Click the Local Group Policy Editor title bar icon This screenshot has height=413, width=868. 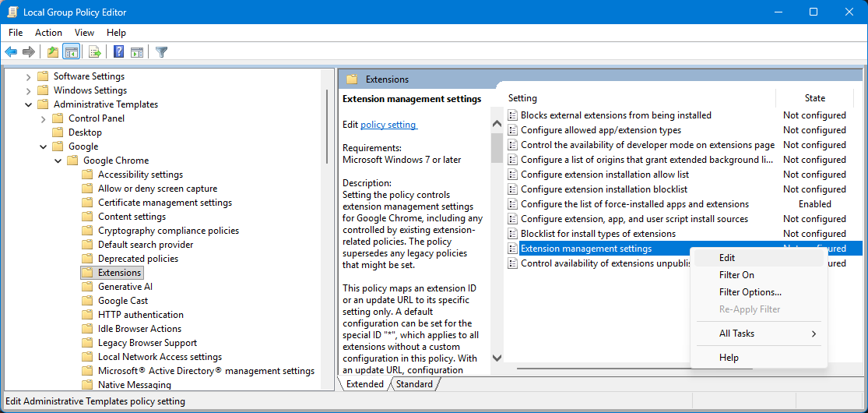click(12, 12)
